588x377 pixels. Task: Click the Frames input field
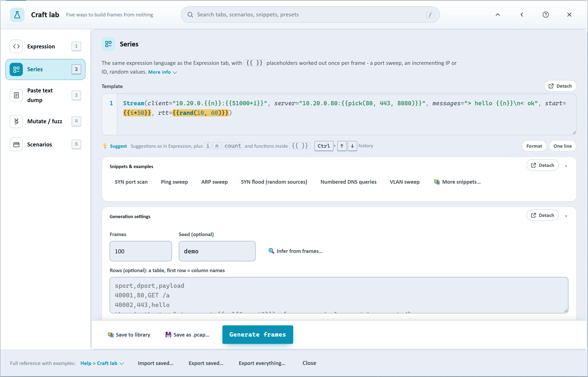(141, 251)
